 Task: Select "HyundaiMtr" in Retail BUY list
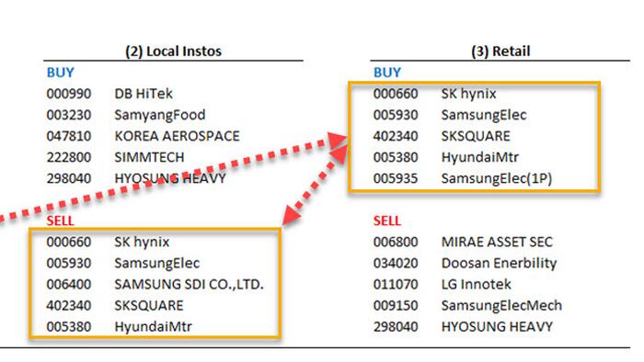pos(479,158)
